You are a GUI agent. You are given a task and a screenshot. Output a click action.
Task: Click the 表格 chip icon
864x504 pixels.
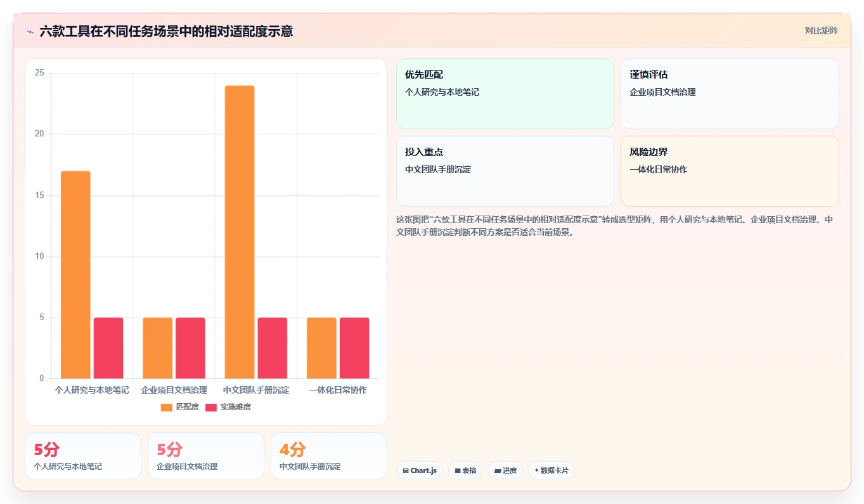458,471
